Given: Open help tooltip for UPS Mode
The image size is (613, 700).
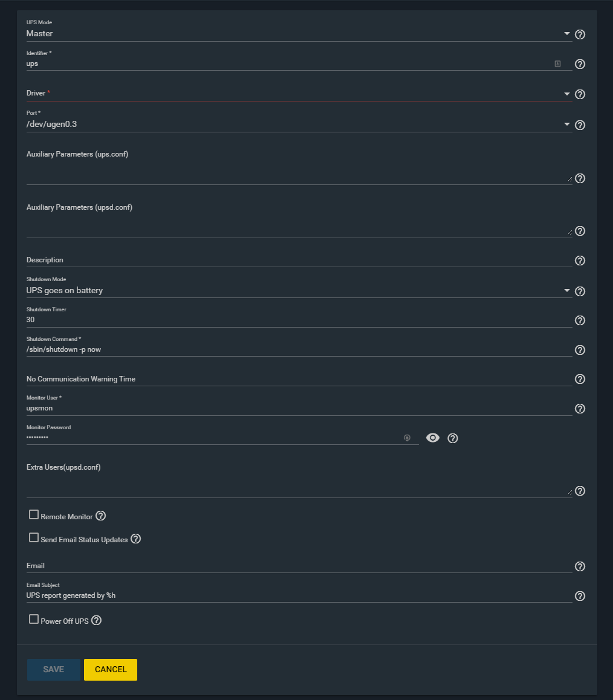Looking at the screenshot, I should [580, 34].
